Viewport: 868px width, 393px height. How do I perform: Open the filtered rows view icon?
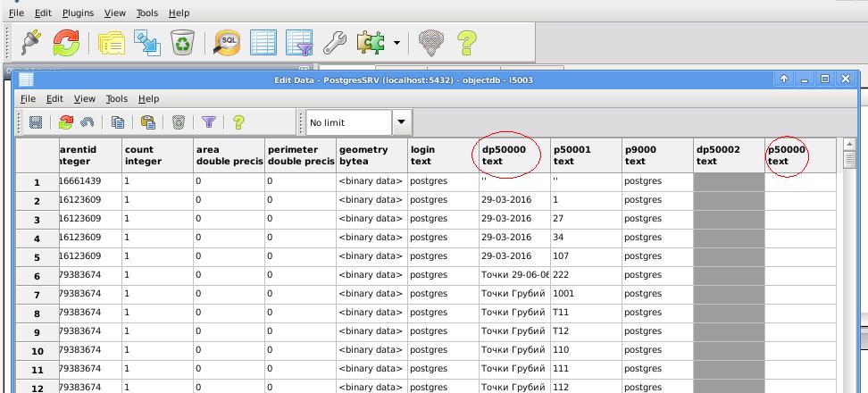tap(299, 42)
